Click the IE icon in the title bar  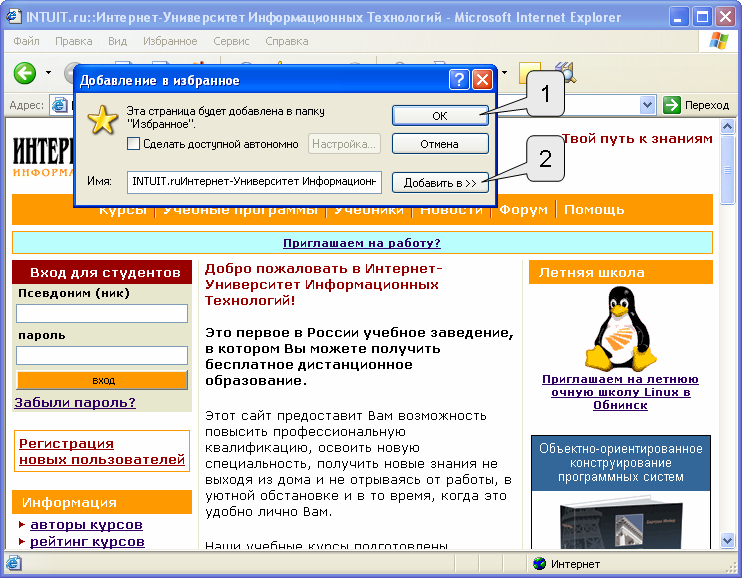click(13, 17)
